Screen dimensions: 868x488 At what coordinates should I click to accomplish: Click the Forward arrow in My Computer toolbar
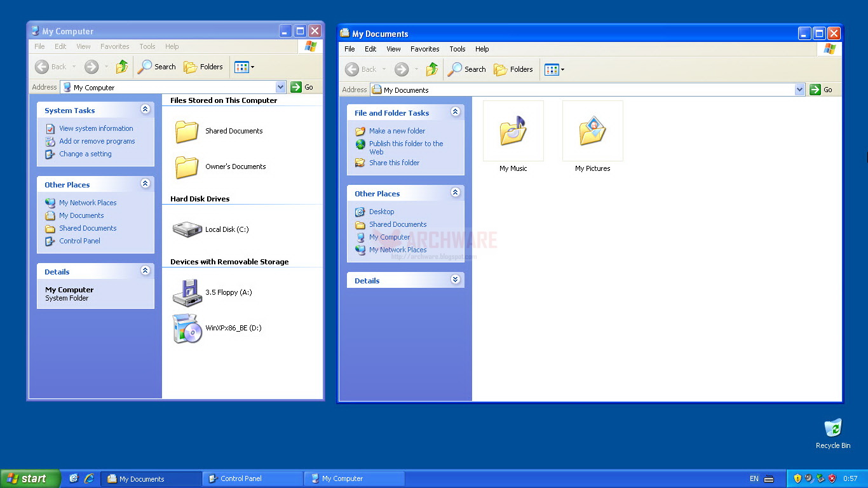92,67
